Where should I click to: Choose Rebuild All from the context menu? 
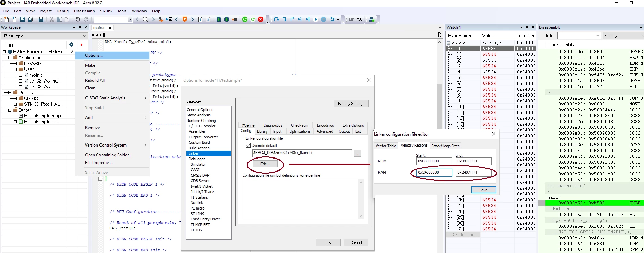(x=112, y=80)
